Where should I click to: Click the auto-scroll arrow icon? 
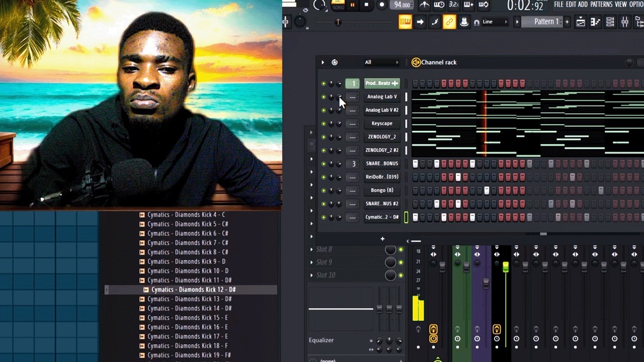pyautogui.click(x=420, y=22)
